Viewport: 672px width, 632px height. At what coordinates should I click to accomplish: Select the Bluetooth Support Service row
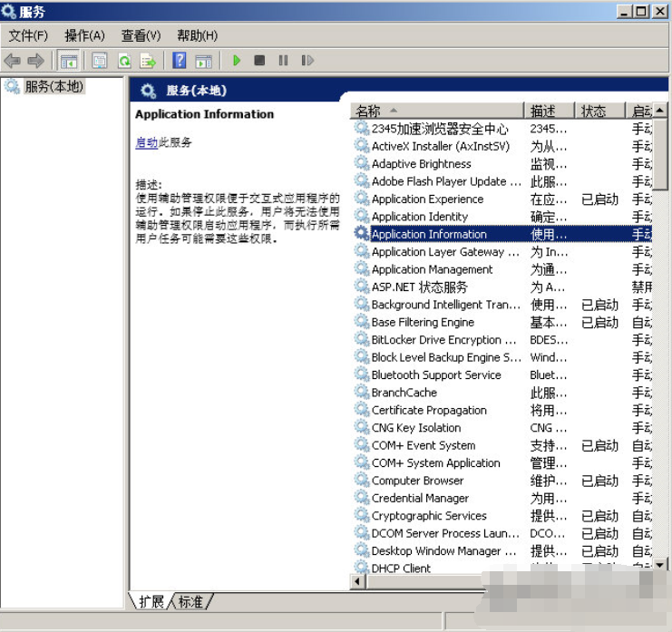coord(436,374)
